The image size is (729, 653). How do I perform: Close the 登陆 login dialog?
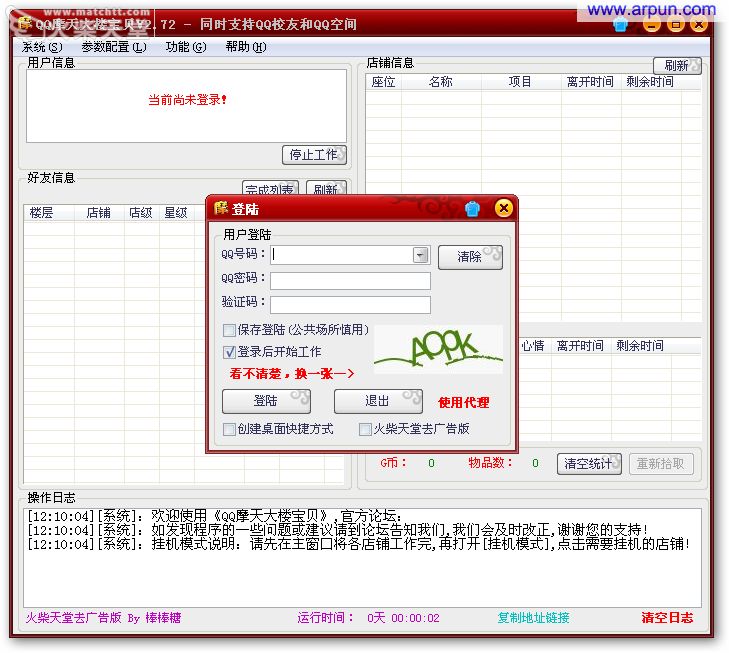(x=504, y=208)
